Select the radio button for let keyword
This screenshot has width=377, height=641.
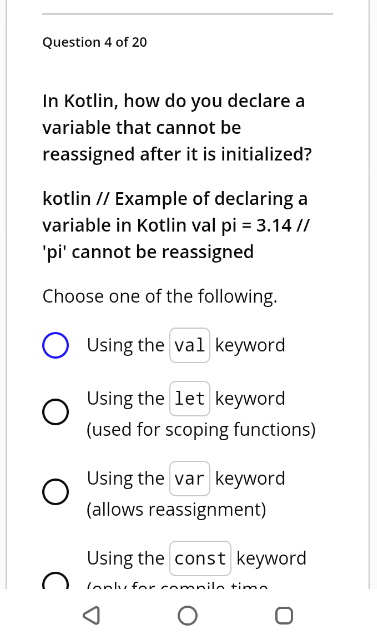click(x=55, y=412)
